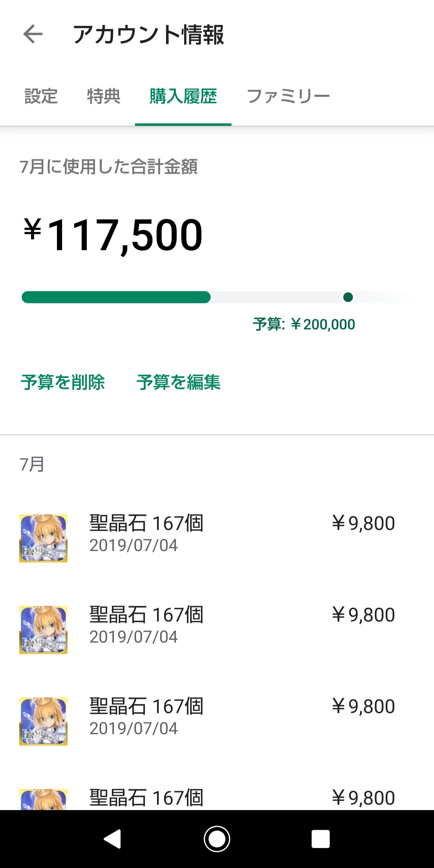Viewport: 434px width, 868px height.
Task: Open the first 聖晶石 167個 purchase entry
Action: [217, 538]
